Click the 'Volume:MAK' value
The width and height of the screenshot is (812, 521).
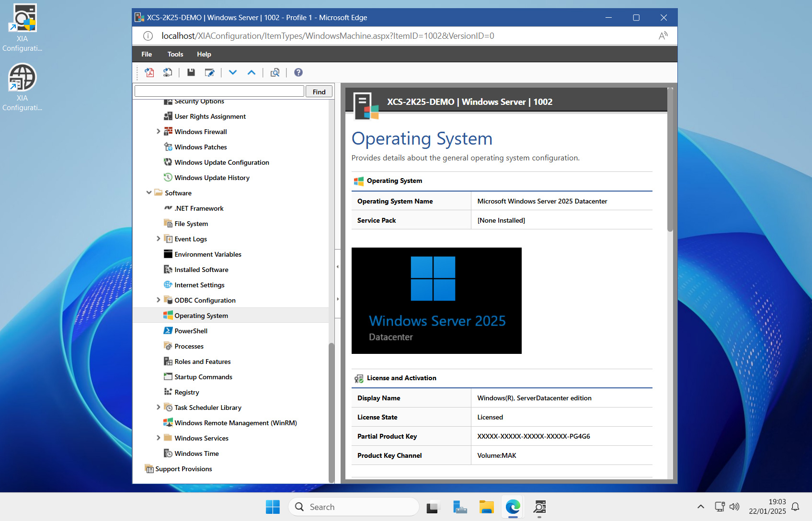point(497,455)
